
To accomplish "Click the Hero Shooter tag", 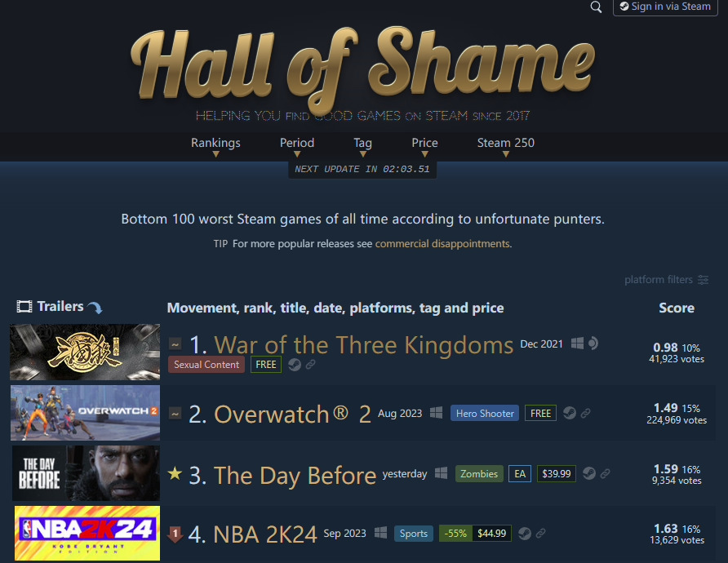I will coord(485,413).
